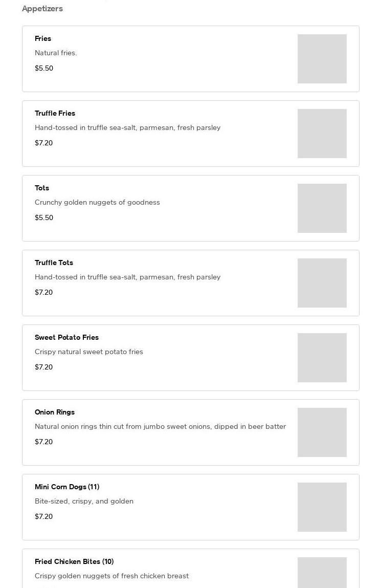Click the Truffle Tots title
This screenshot has width=381, height=588.
click(54, 263)
